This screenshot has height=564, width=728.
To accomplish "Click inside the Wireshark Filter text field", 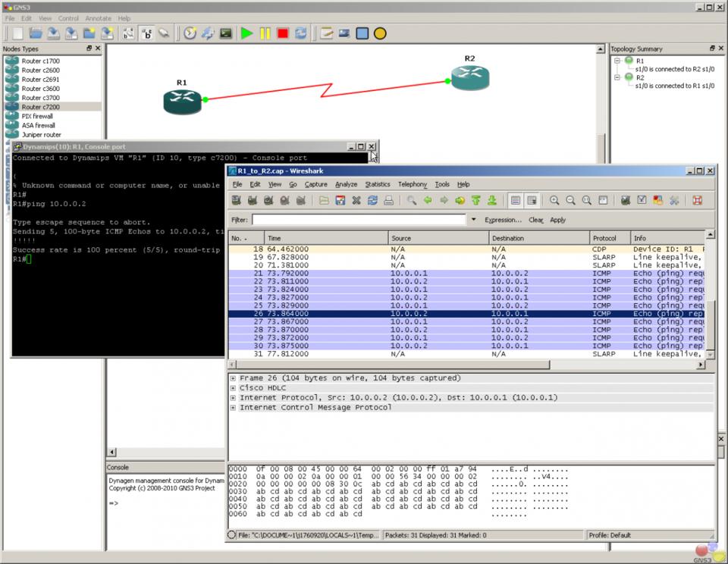I will pos(358,220).
